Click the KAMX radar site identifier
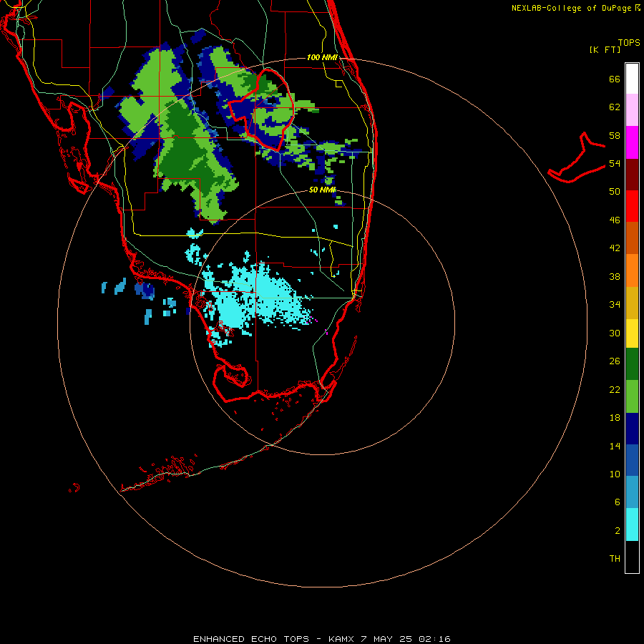The width and height of the screenshot is (644, 644). (x=342, y=639)
